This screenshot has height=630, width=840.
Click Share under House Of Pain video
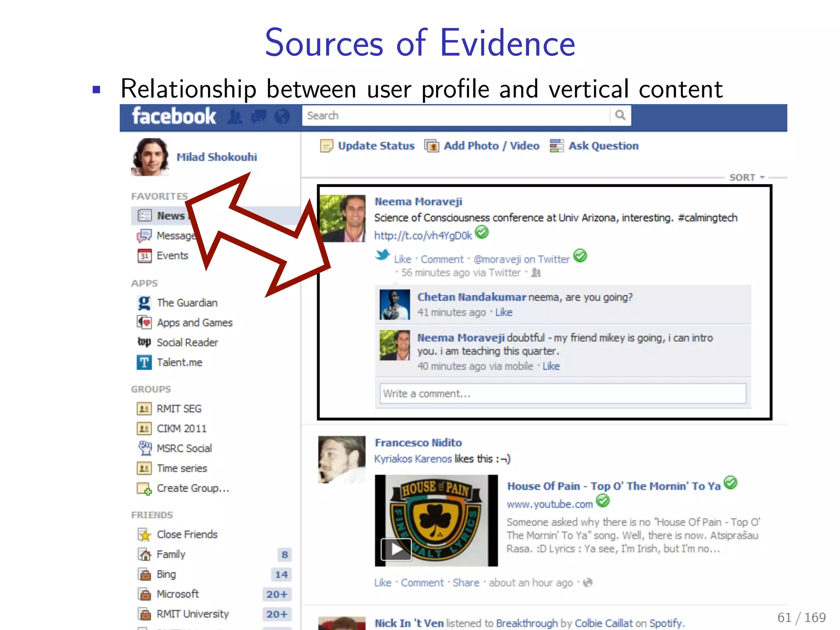pos(466,583)
